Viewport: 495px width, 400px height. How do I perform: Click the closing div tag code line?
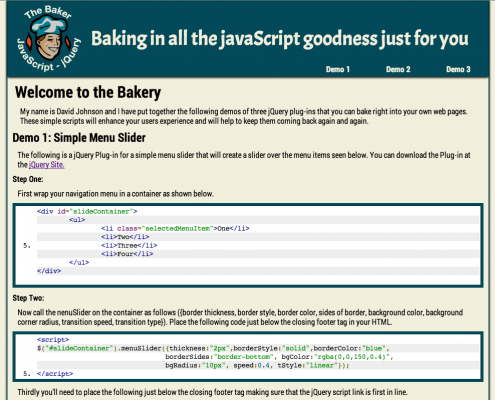tap(49, 271)
